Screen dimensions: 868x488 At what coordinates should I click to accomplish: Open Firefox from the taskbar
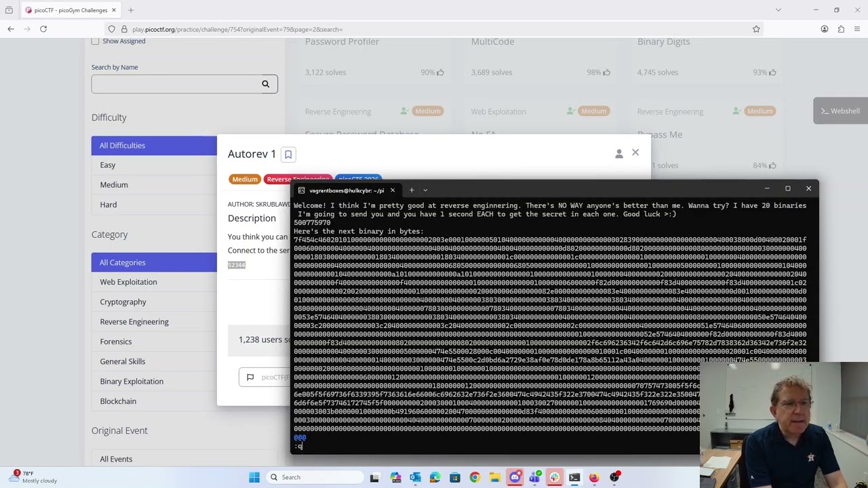click(x=594, y=477)
